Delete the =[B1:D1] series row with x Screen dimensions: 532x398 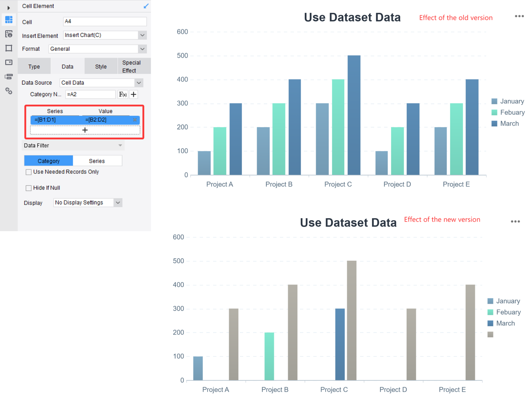point(135,120)
